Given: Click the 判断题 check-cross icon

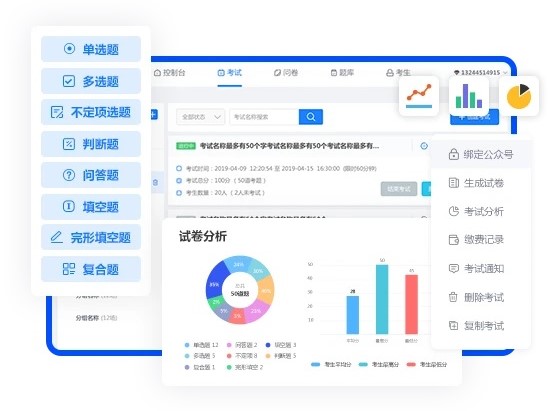Looking at the screenshot, I should pyautogui.click(x=68, y=144).
